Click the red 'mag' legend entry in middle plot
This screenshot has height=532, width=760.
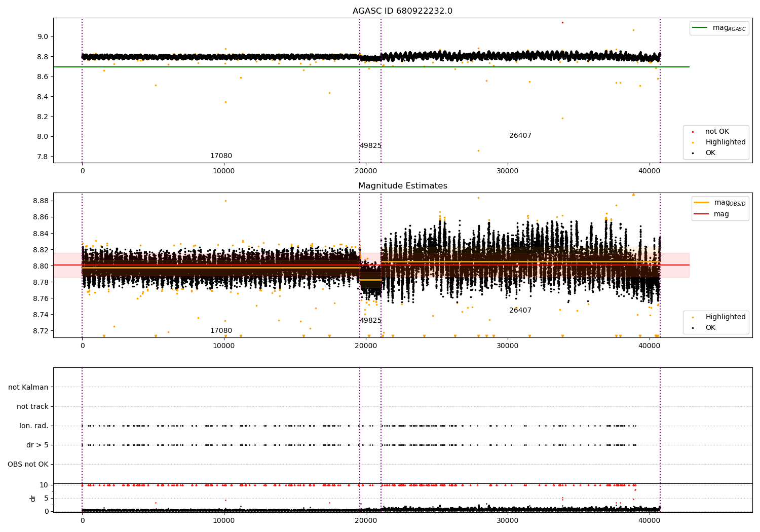pos(711,214)
